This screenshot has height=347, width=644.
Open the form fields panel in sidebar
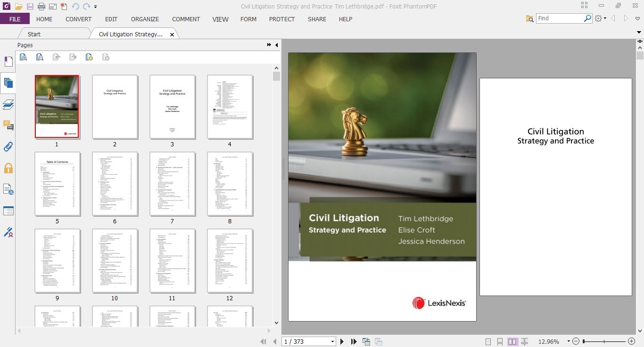(8, 211)
